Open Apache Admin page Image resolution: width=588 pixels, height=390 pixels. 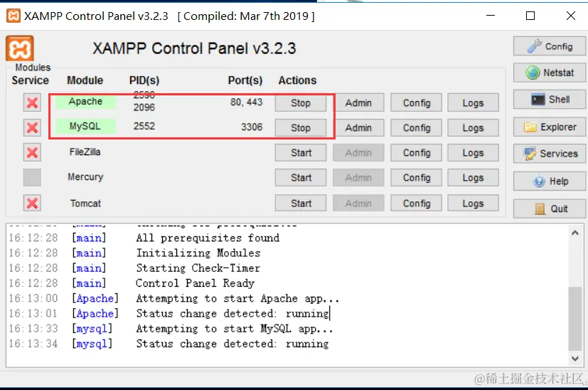coord(358,103)
